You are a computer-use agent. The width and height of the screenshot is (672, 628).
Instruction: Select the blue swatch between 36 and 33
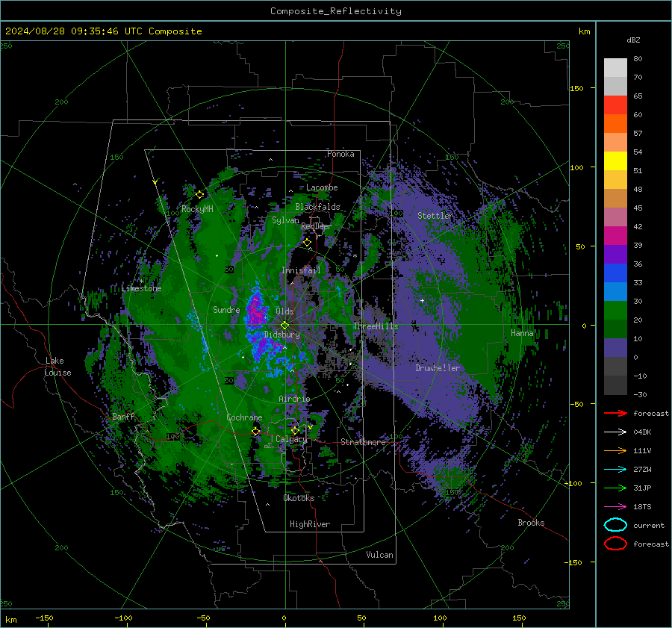(x=615, y=273)
